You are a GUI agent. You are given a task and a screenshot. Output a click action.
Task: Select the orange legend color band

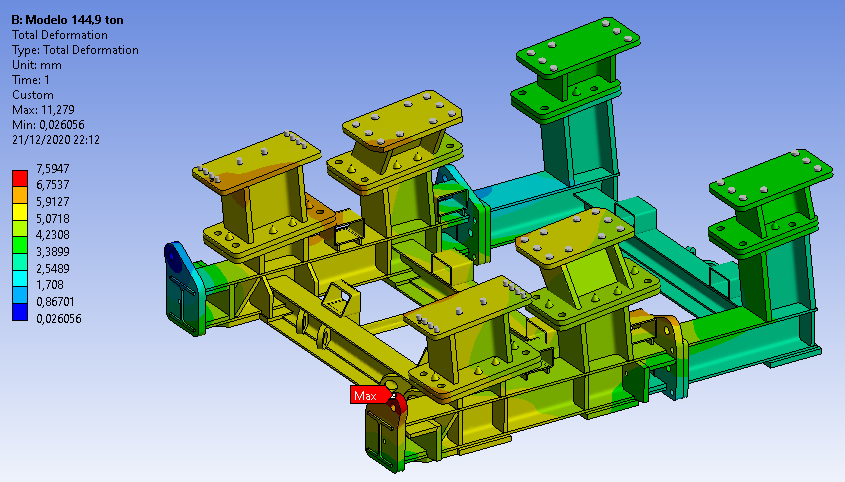click(x=19, y=195)
